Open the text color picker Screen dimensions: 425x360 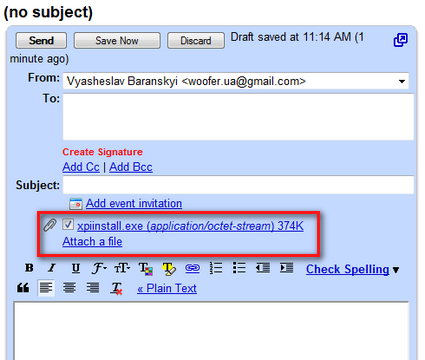[x=146, y=269]
